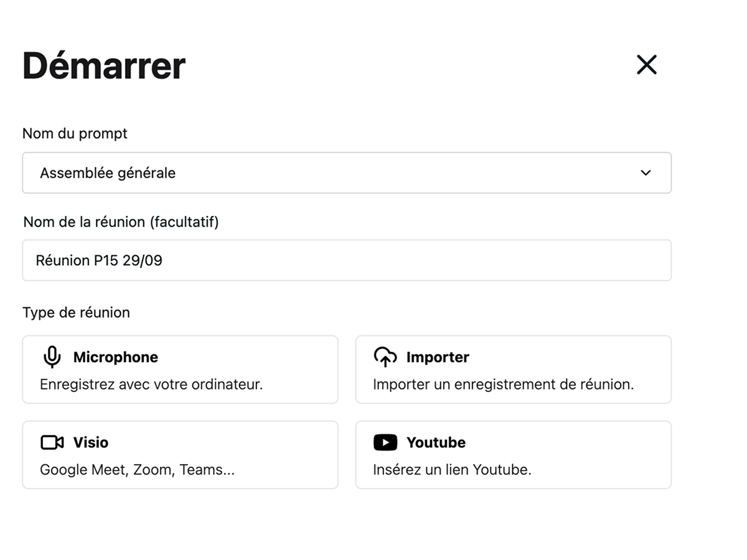Screen dimensions: 747x560
Task: Close the Démarrer dialog with the X
Action: point(647,65)
